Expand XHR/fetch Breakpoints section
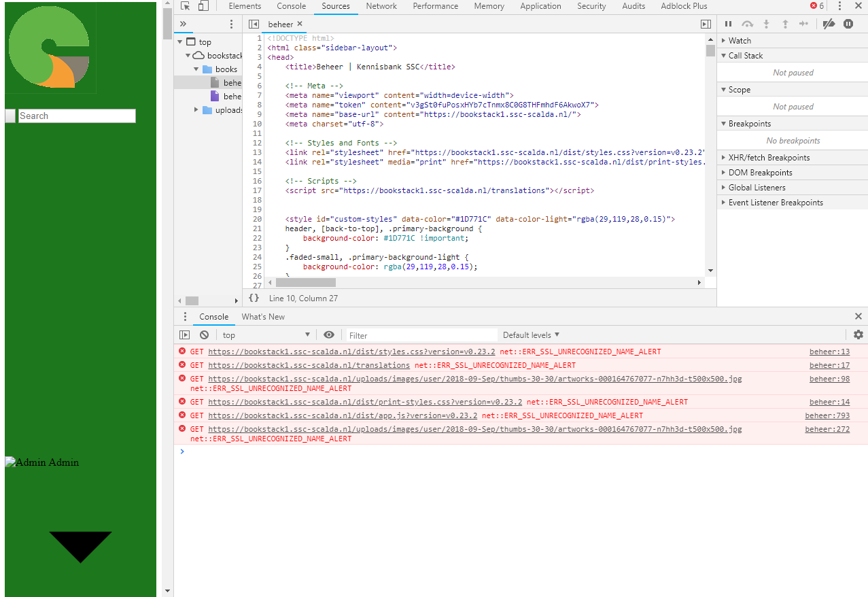 pos(793,158)
